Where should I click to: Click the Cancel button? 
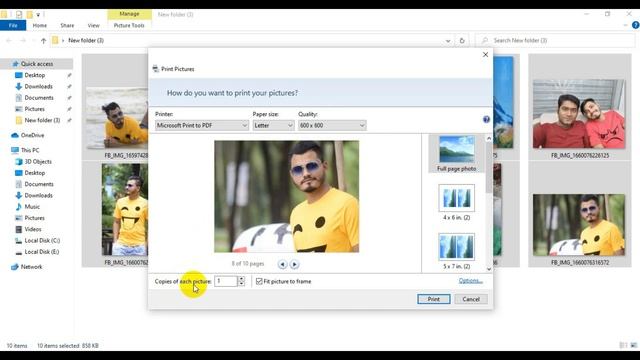pos(471,299)
